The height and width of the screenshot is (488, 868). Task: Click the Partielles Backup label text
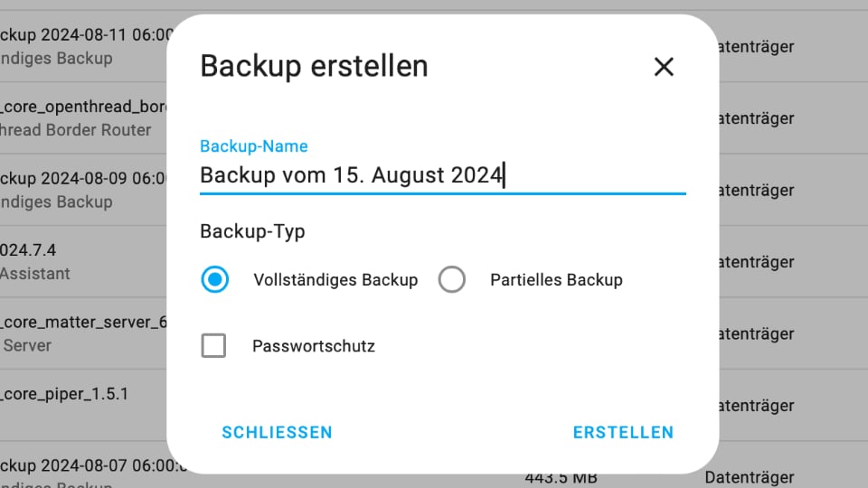click(556, 280)
